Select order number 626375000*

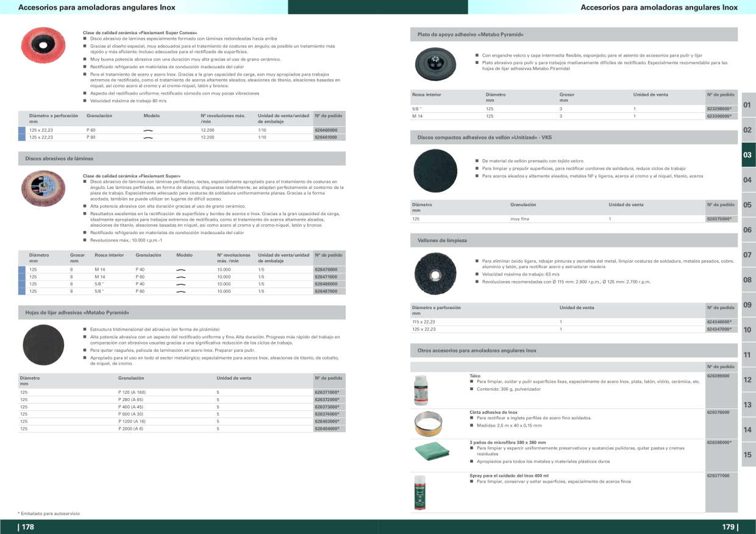pos(719,218)
